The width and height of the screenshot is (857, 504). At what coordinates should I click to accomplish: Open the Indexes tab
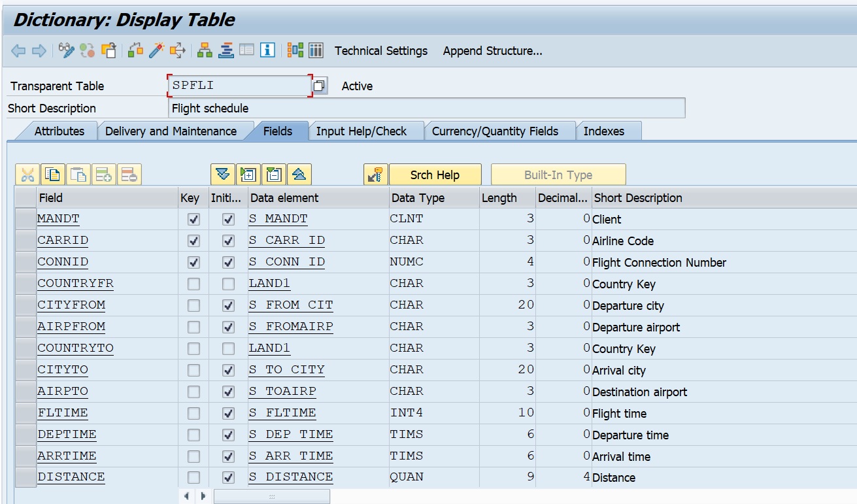[604, 131]
